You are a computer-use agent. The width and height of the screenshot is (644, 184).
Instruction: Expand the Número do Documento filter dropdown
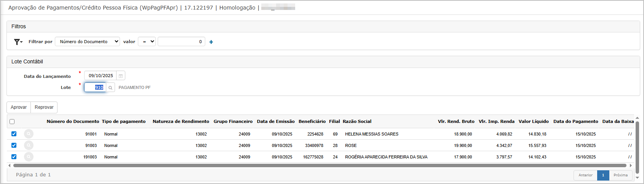(87, 42)
